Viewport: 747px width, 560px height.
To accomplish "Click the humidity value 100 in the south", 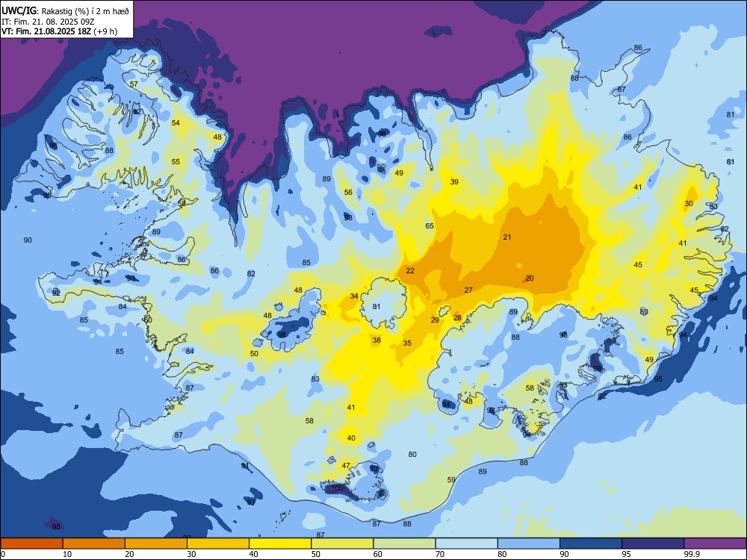I will 337,488.
